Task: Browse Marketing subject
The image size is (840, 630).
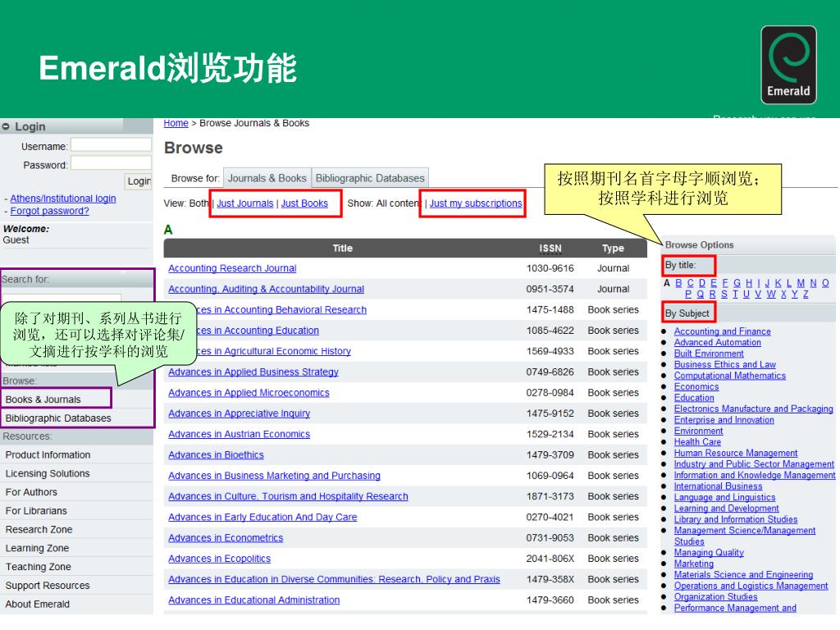Action: tap(694, 564)
